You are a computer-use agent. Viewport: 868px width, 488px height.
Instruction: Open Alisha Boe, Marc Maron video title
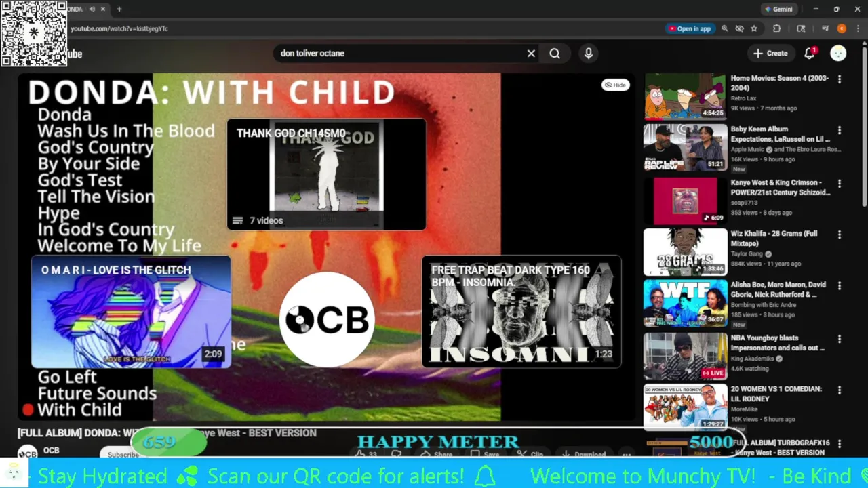(778, 290)
